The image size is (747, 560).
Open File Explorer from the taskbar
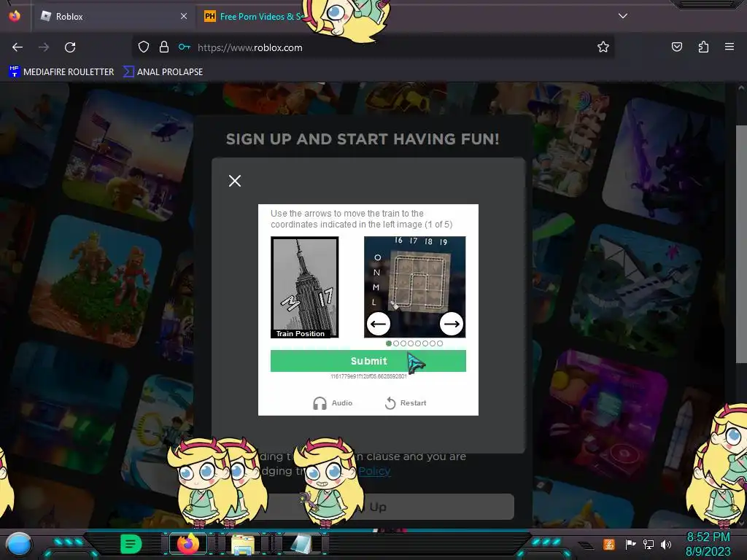(243, 545)
